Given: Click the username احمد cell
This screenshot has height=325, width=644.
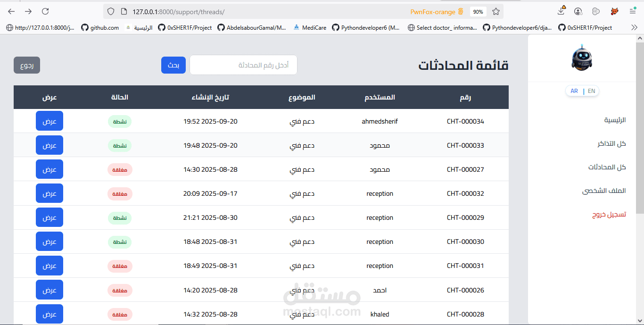Looking at the screenshot, I should [380, 290].
